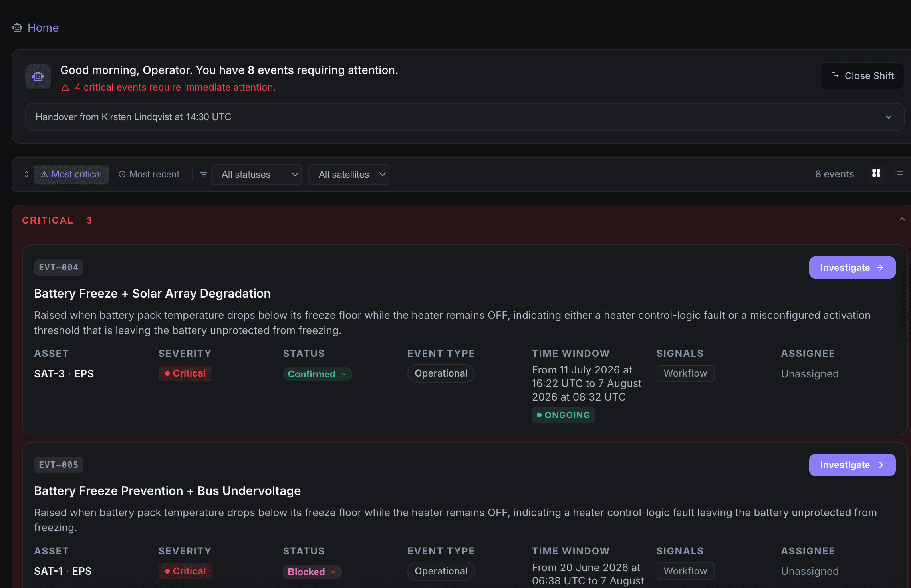Investigate event EVT-004
This screenshot has height=588, width=911.
(x=852, y=268)
